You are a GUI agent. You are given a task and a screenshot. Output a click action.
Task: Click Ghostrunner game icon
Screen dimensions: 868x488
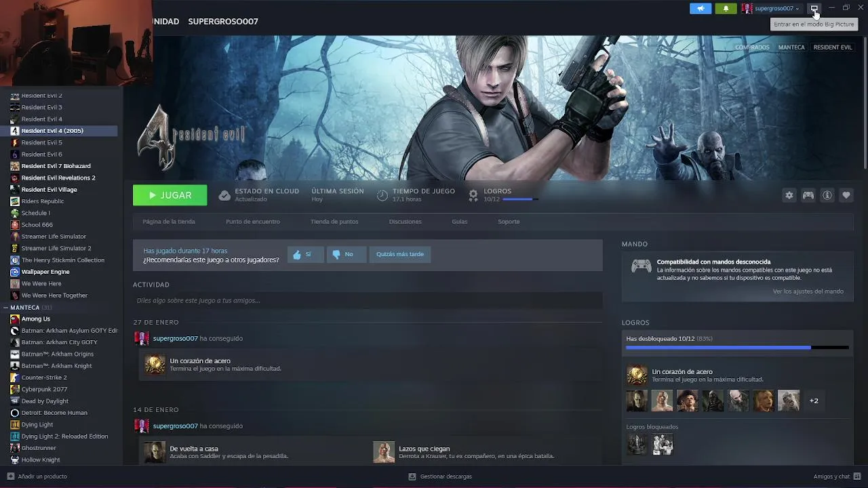pyautogui.click(x=15, y=448)
